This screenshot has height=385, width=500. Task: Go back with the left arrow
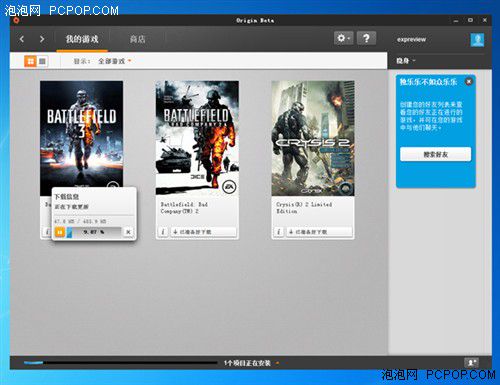pyautogui.click(x=22, y=39)
